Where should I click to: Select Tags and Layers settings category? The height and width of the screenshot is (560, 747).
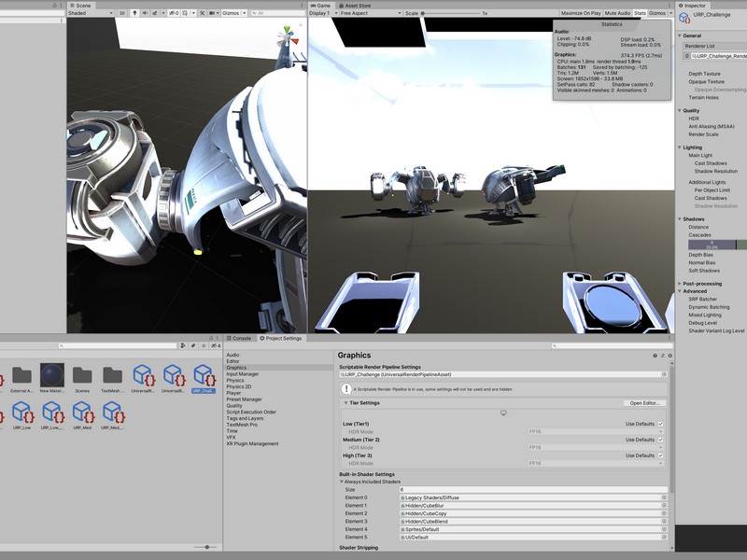[245, 418]
